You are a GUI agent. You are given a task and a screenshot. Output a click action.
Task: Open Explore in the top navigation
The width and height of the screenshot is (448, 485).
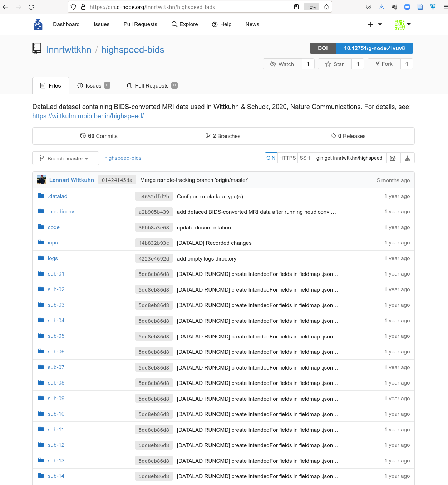click(x=184, y=24)
